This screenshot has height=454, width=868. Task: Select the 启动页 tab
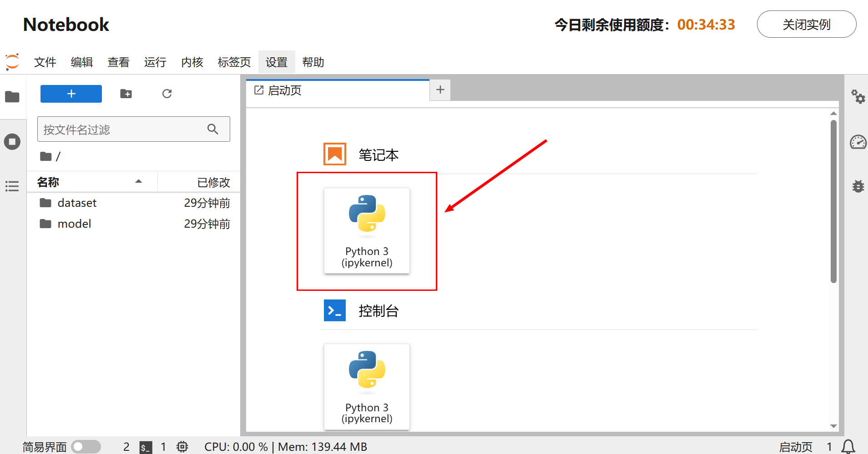coord(338,90)
